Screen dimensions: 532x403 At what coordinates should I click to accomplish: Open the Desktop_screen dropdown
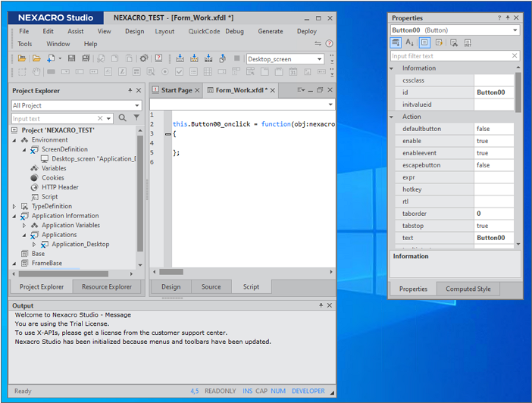[x=320, y=59]
